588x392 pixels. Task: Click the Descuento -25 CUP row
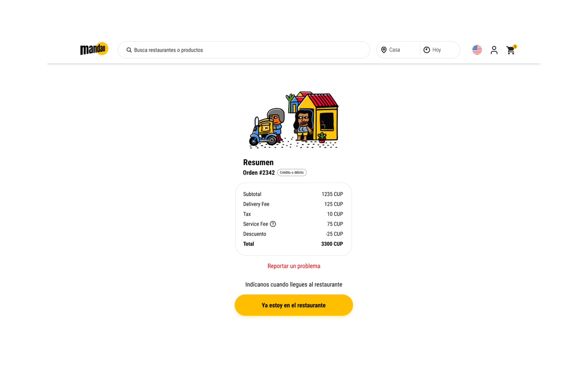(x=293, y=234)
